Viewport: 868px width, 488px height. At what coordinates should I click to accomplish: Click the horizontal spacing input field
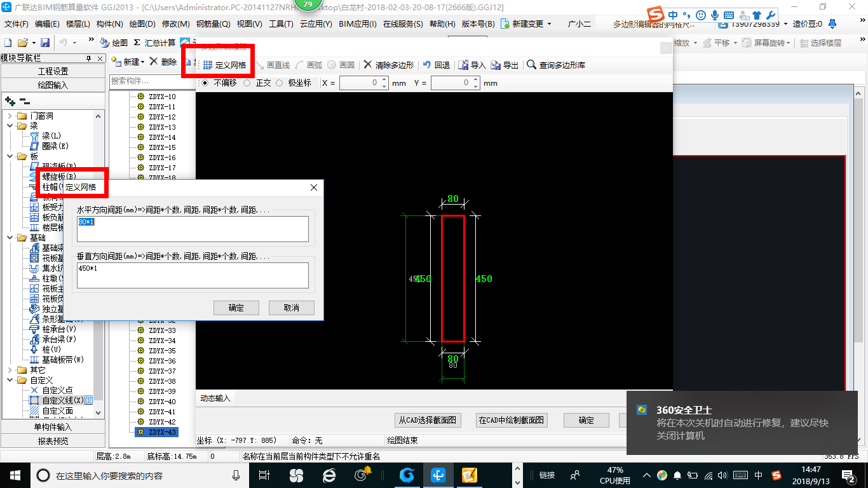pyautogui.click(x=193, y=229)
